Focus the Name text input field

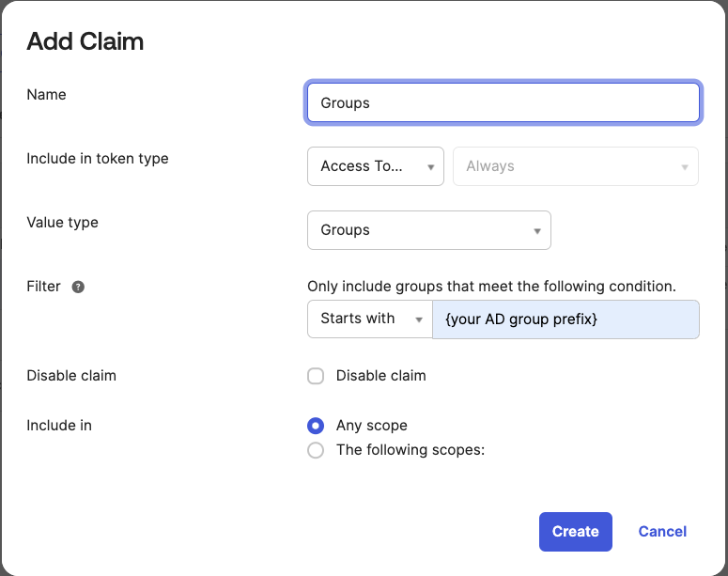tap(503, 103)
